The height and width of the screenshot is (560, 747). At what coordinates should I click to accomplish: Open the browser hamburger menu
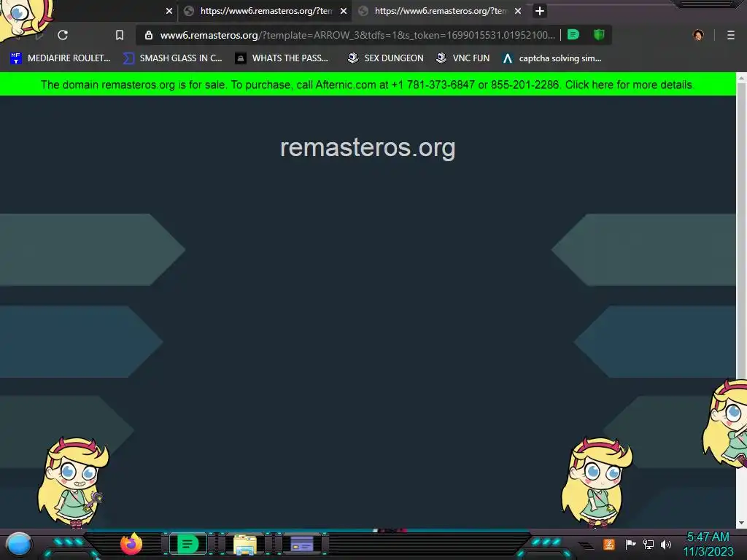click(x=731, y=35)
